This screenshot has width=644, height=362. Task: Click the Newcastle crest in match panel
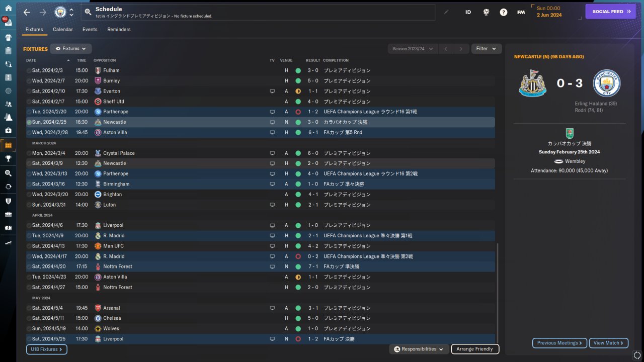(x=532, y=83)
